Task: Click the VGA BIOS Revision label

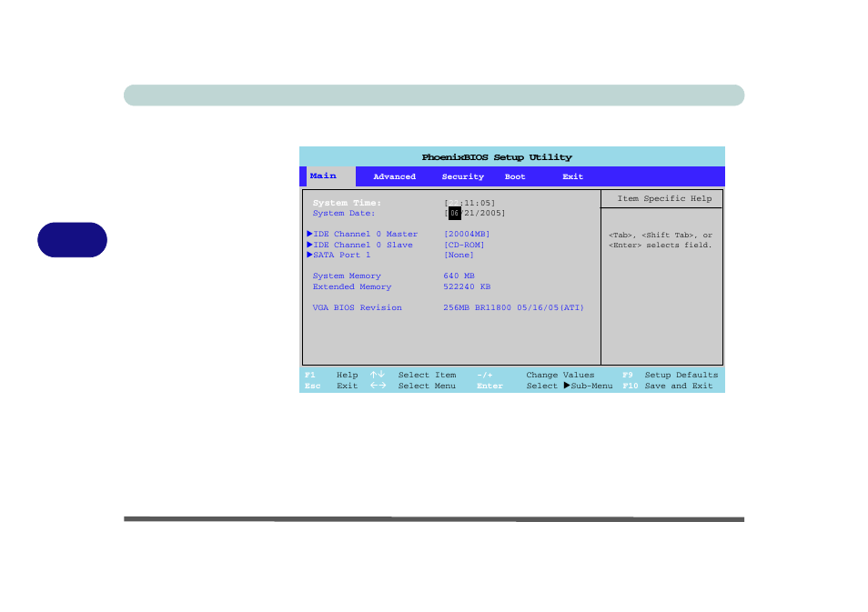Action: (x=357, y=307)
